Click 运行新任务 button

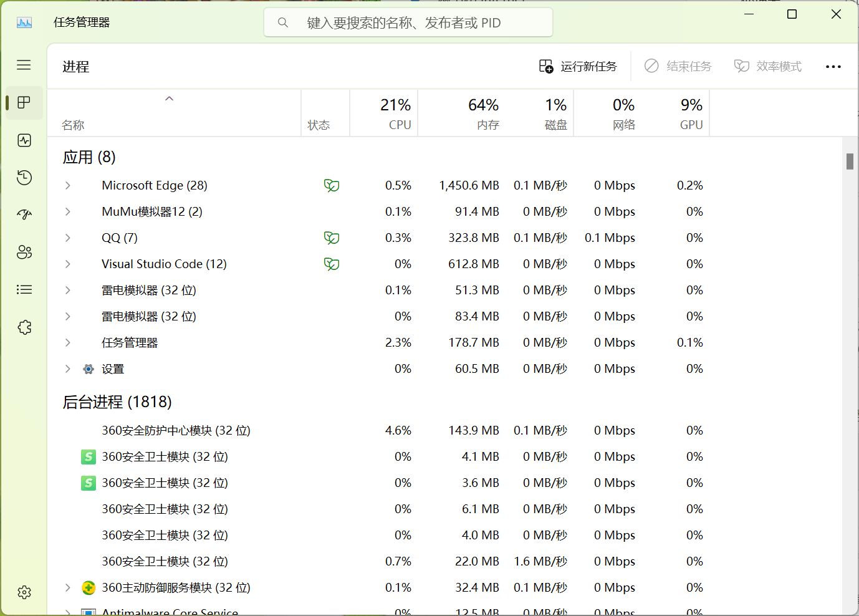point(578,66)
